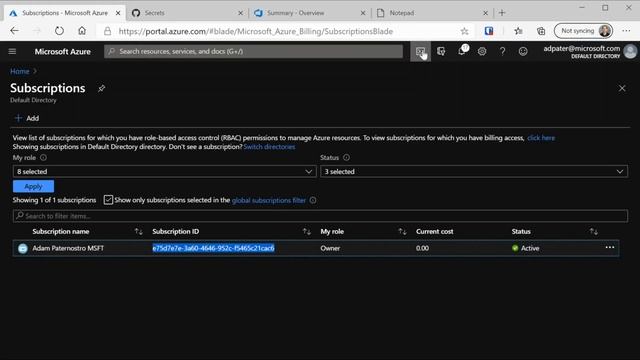This screenshot has height=360, width=640.
Task: Click the Not syncing profile button
Action: 583,31
